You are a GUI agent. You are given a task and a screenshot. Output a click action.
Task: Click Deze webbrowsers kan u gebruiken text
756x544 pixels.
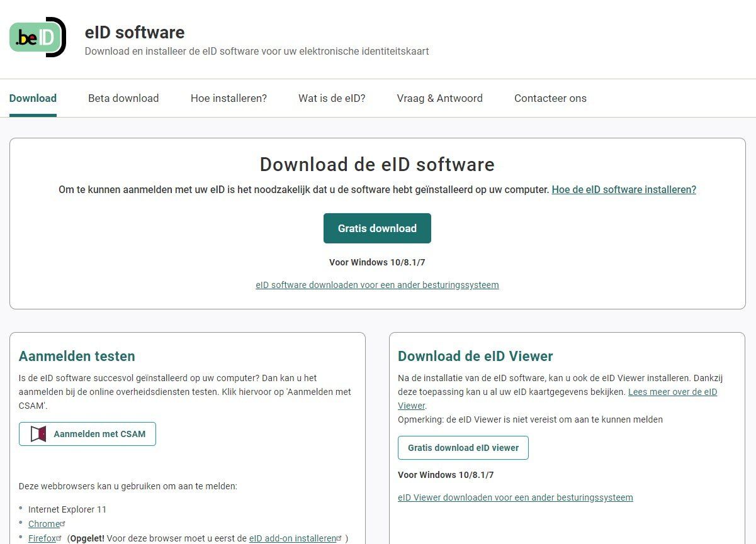click(128, 486)
